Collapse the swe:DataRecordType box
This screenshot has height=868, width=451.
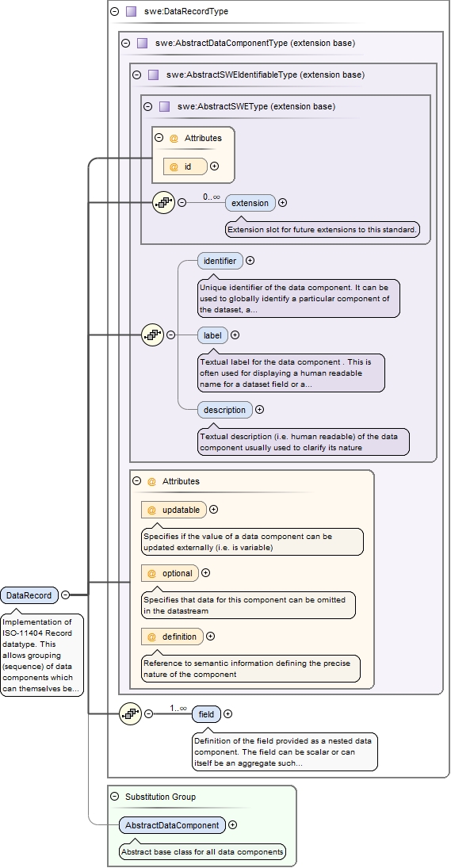[x=115, y=11]
